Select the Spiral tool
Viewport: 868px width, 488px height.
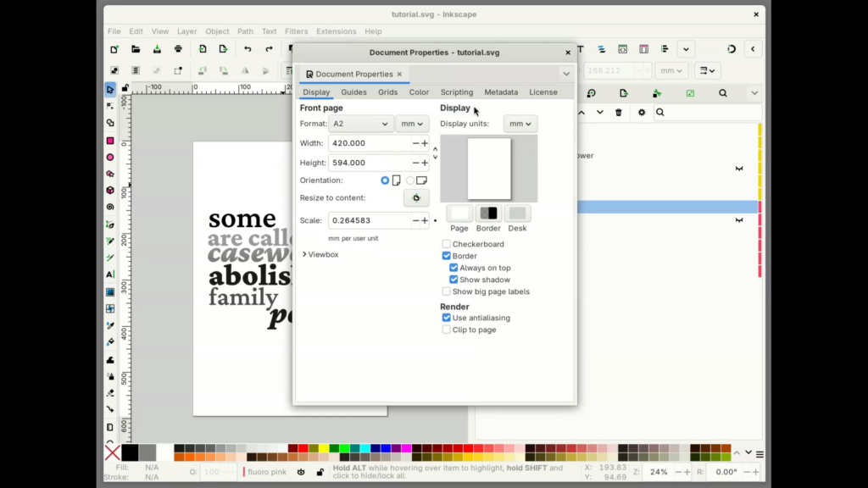tap(110, 207)
